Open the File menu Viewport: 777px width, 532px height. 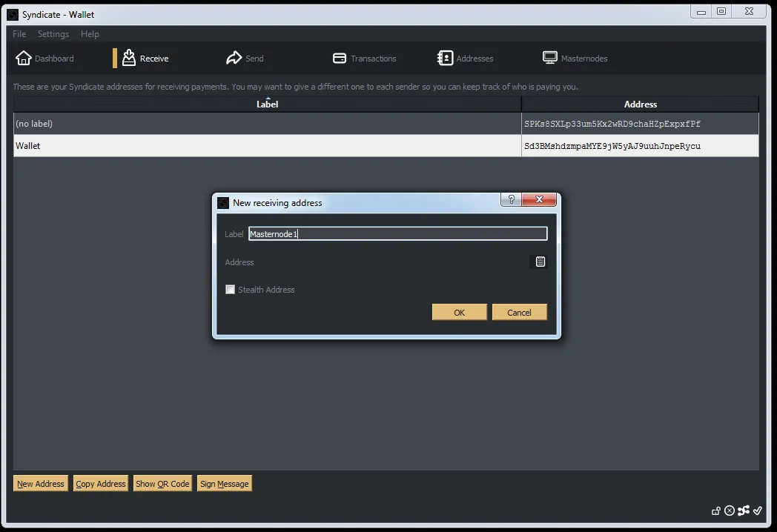click(19, 33)
